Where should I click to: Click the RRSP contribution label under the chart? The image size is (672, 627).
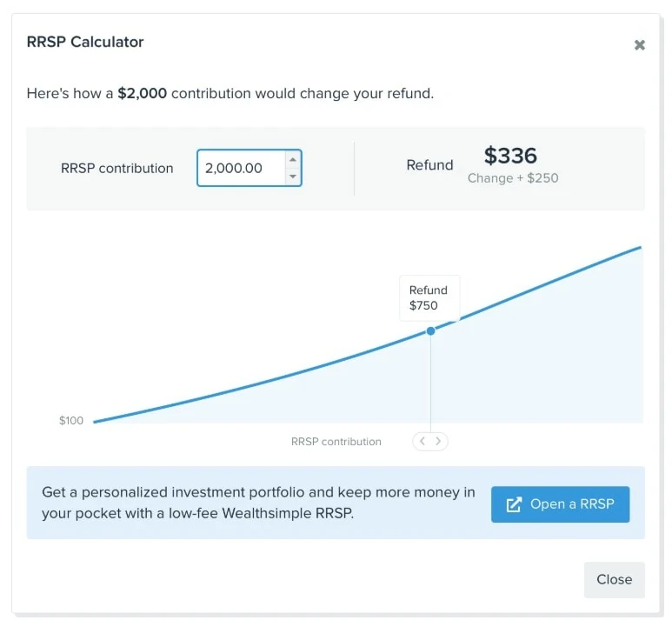click(336, 442)
